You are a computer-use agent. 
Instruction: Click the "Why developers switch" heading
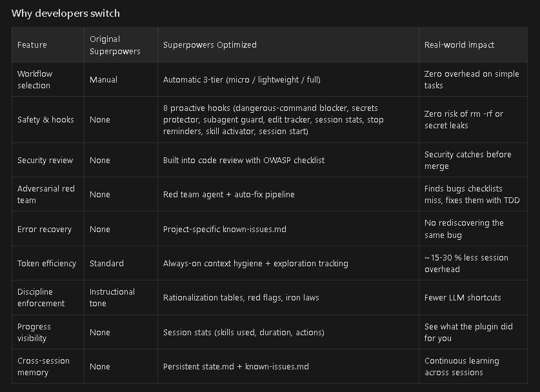pos(66,13)
